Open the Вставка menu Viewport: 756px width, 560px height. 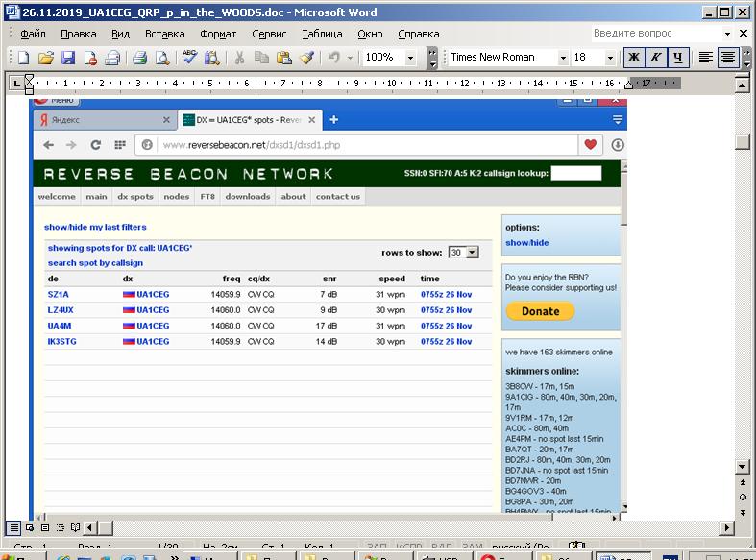pos(165,34)
